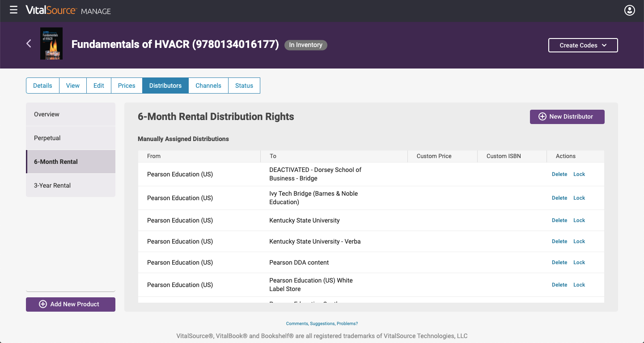Switch to the Edit tab
The height and width of the screenshot is (343, 644).
[x=99, y=86]
